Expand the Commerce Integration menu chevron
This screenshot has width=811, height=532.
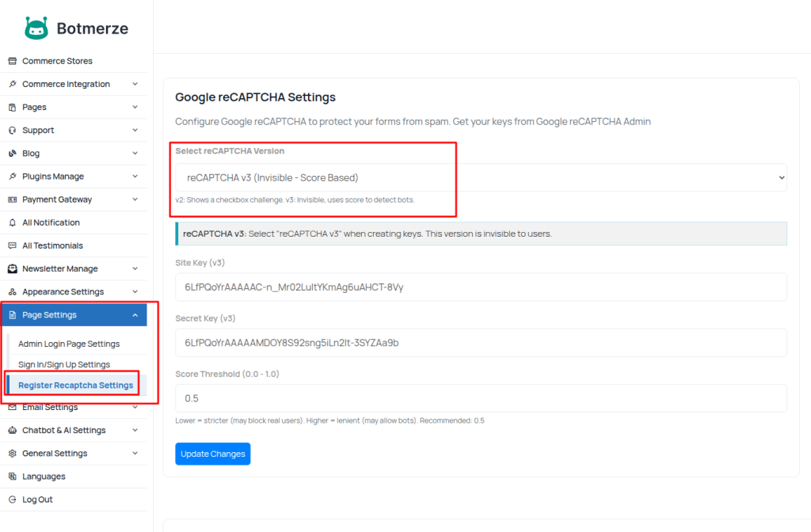click(x=135, y=84)
